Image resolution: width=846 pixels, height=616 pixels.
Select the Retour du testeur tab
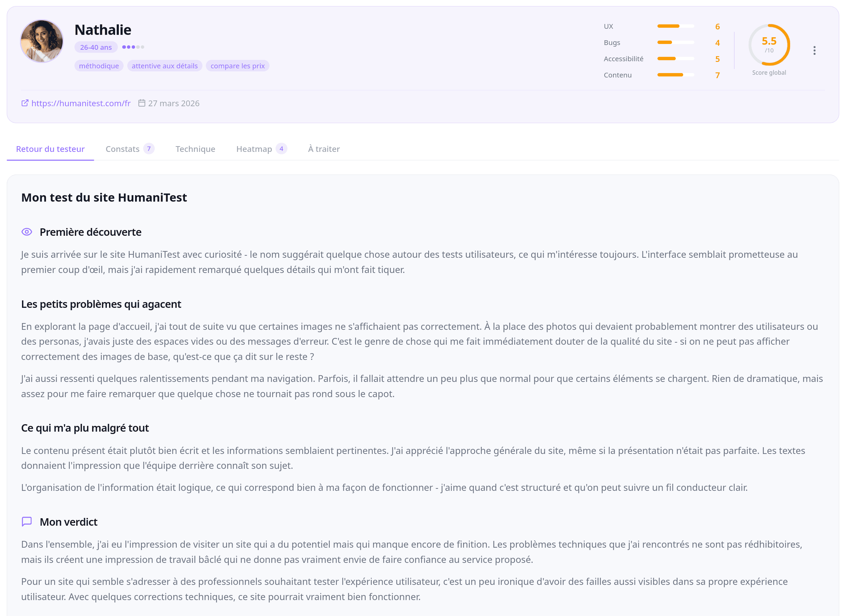point(50,149)
